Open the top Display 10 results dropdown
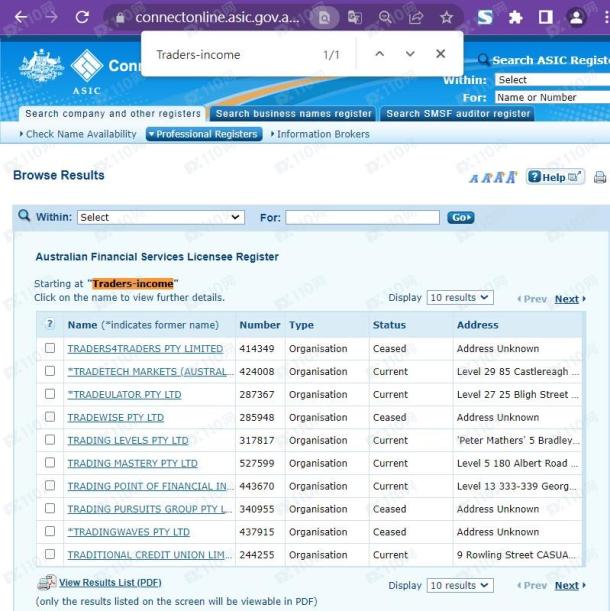Screen dimensions: 610x611 click(x=460, y=298)
